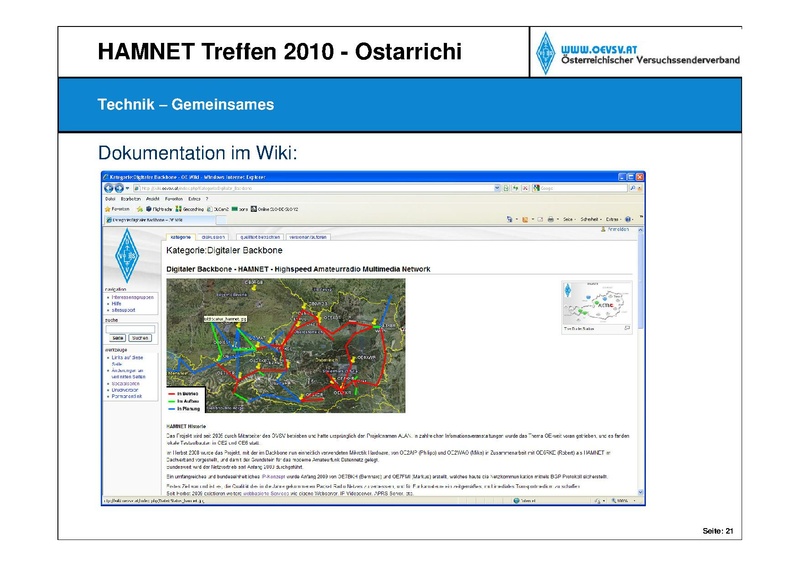Switch to the diskussion wiki tab
This screenshot has height=566, width=800.
coord(213,237)
